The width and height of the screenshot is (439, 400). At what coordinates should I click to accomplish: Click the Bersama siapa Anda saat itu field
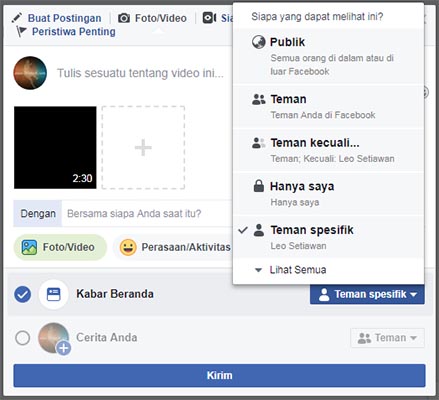[148, 213]
